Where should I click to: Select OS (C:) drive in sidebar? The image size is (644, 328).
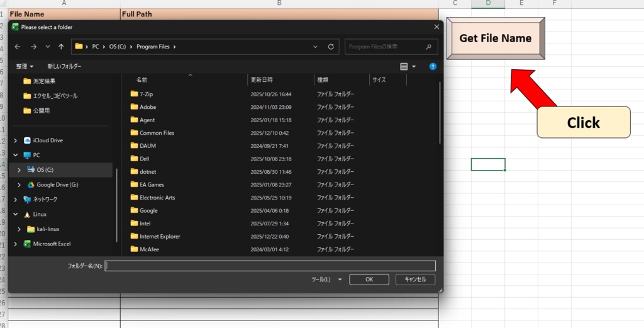point(60,170)
